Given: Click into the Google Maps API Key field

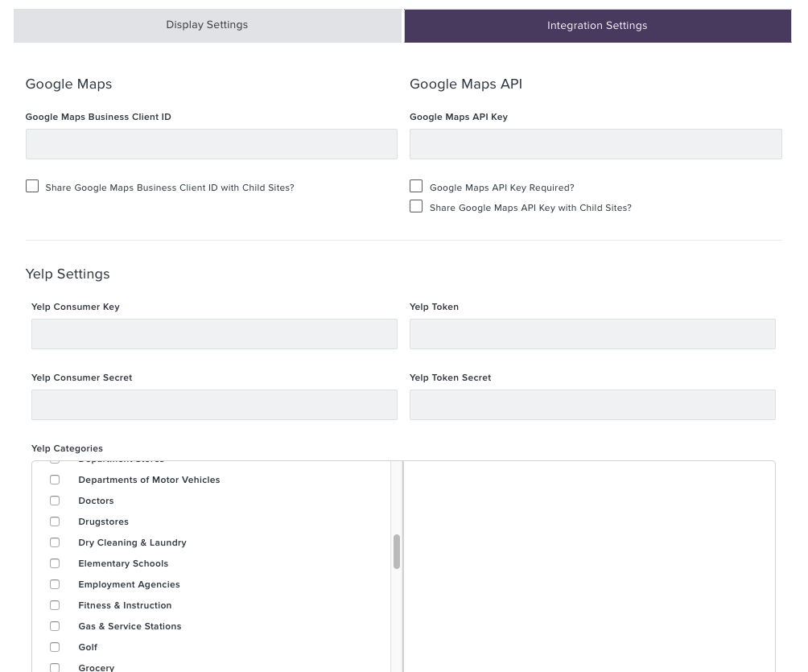Looking at the screenshot, I should pos(596,144).
